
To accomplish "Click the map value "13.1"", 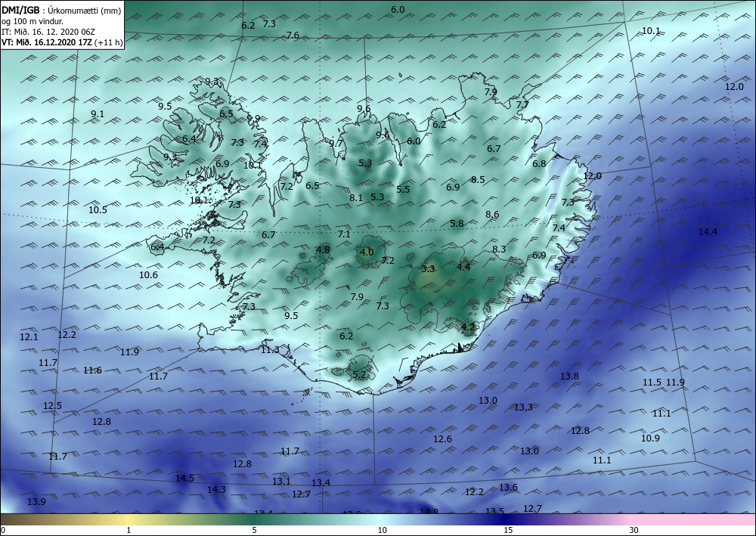I will 281,481.
